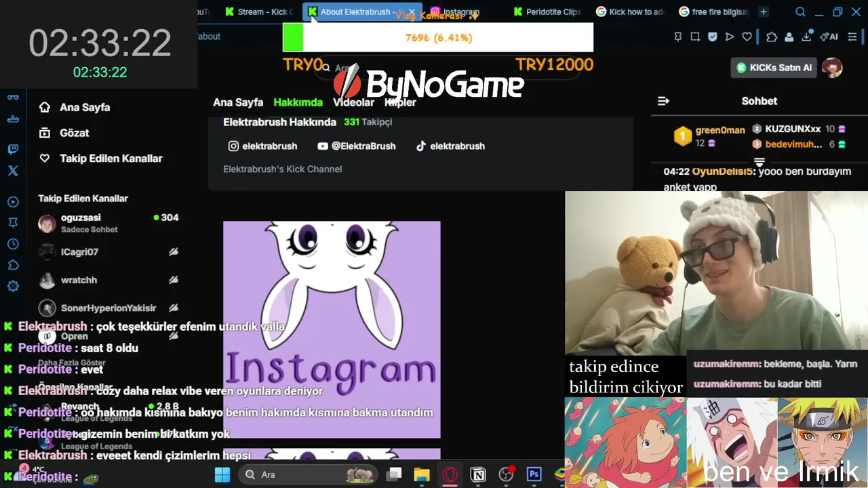Expand the chat leaderboard handle below gifters
Screen dimensions: 868x488
pos(759,162)
